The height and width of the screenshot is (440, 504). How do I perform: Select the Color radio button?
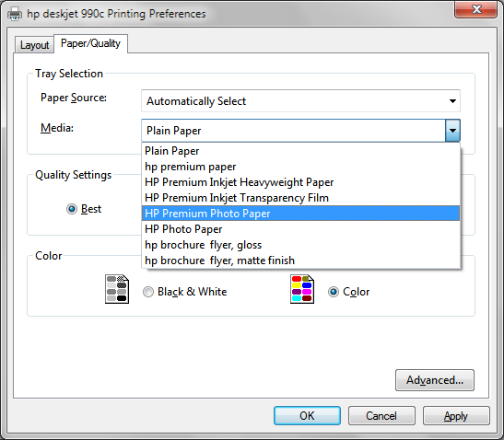334,292
